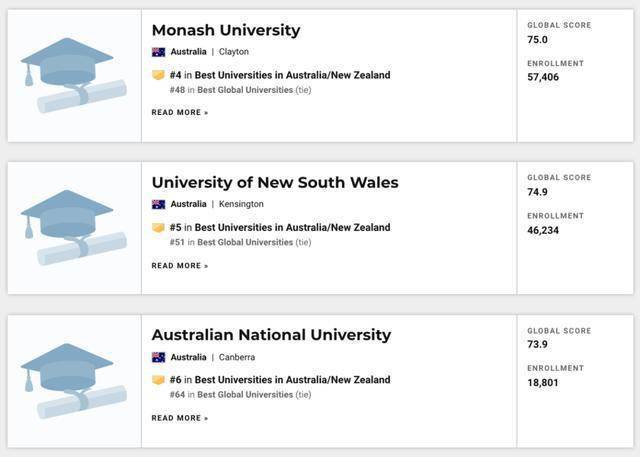This screenshot has width=640, height=457.
Task: Click Monash global score value 75.0
Action: point(538,40)
